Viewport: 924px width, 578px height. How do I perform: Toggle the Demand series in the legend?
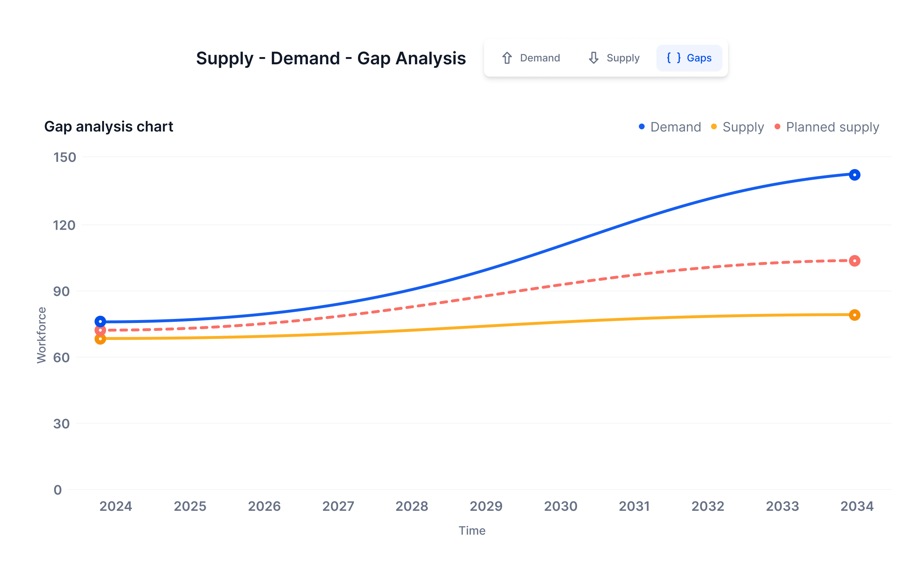click(670, 127)
